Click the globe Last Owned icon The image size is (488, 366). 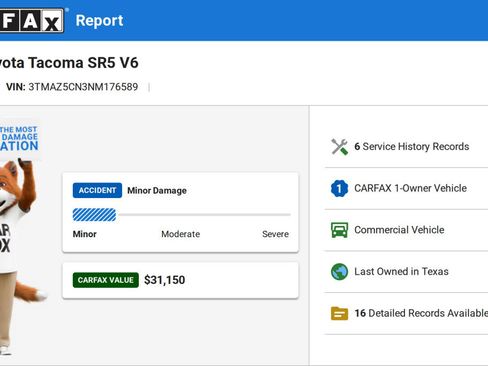click(x=339, y=272)
